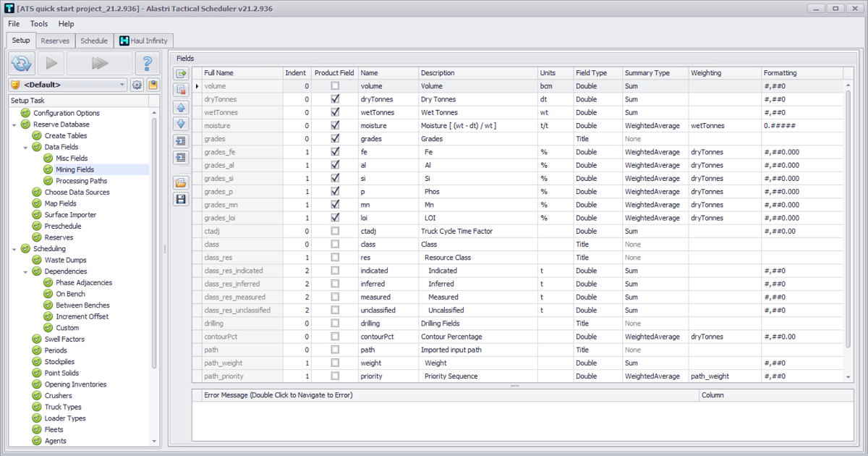Image resolution: width=868 pixels, height=456 pixels.
Task: Collapse the Dependencies tree node
Action: tap(27, 271)
